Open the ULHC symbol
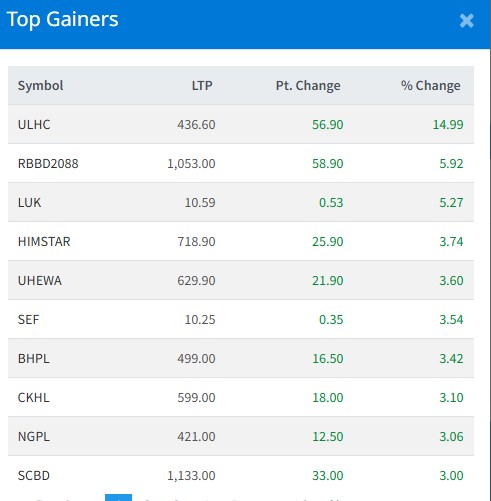Screen dimensions: 491x501 pyautogui.click(x=34, y=125)
